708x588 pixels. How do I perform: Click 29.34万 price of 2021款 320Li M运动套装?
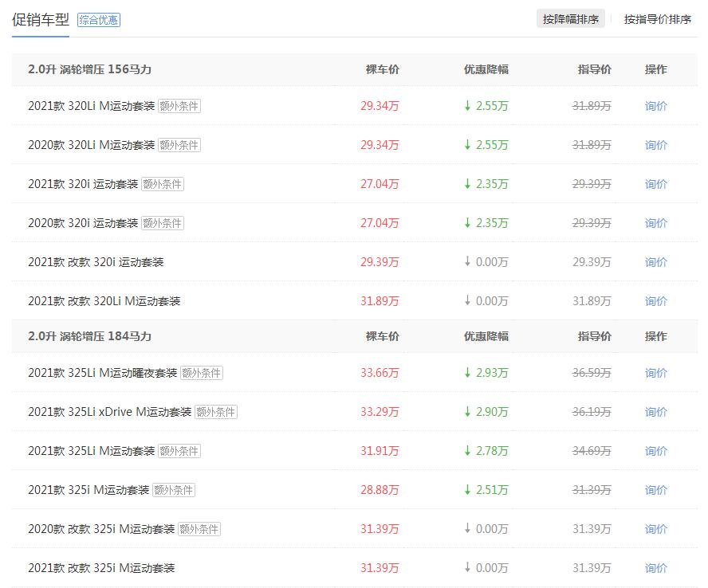tap(380, 106)
